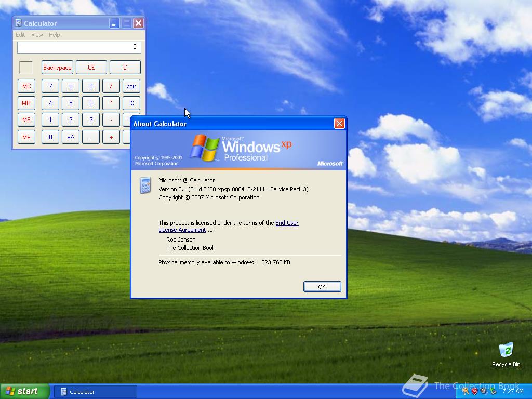The height and width of the screenshot is (399, 532).
Task: Click digit 4 on the Calculator
Action: 50,103
